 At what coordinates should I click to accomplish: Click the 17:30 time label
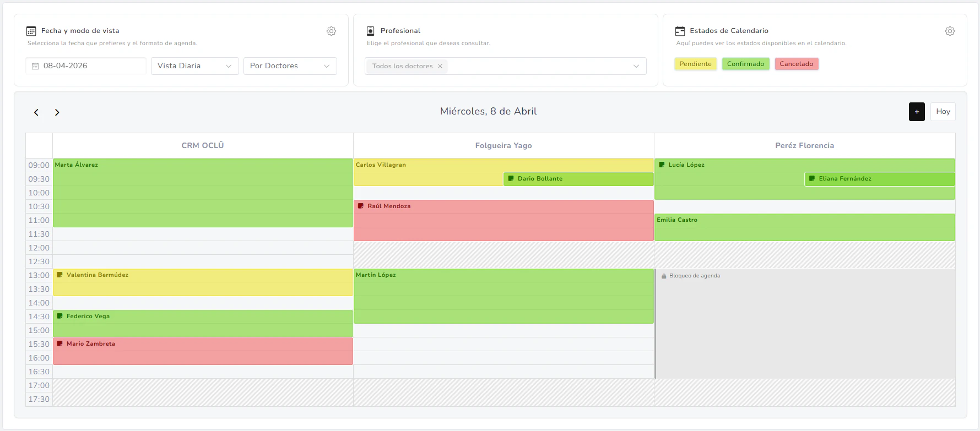tap(39, 399)
